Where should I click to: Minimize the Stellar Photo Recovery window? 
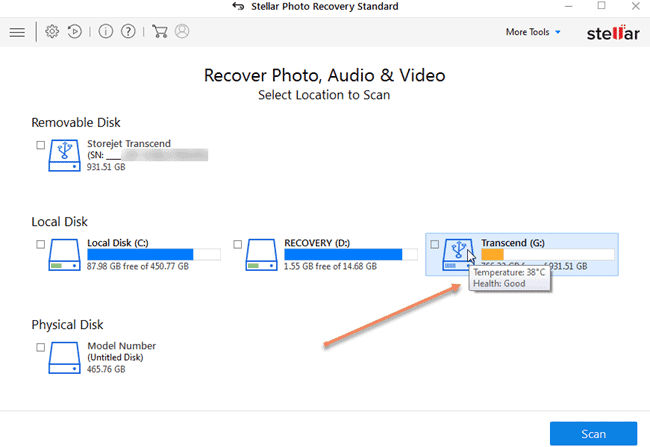pyautogui.click(x=568, y=6)
